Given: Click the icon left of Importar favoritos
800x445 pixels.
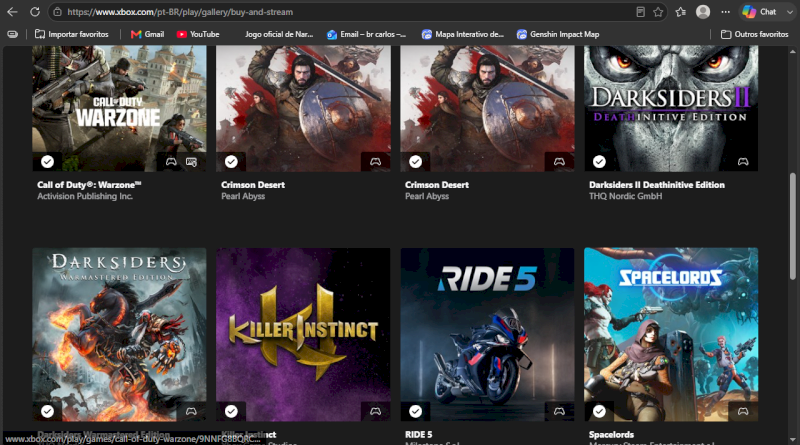Looking at the screenshot, I should click(12, 34).
